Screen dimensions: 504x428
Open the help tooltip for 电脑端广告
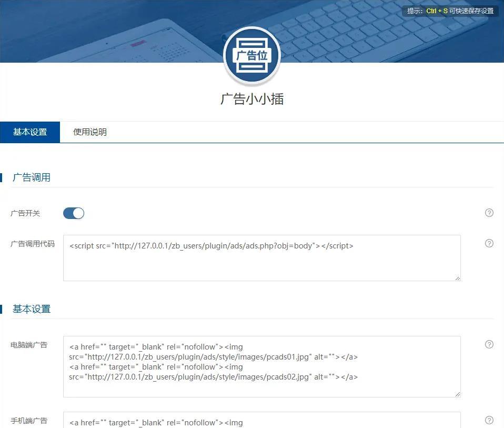pyautogui.click(x=489, y=344)
